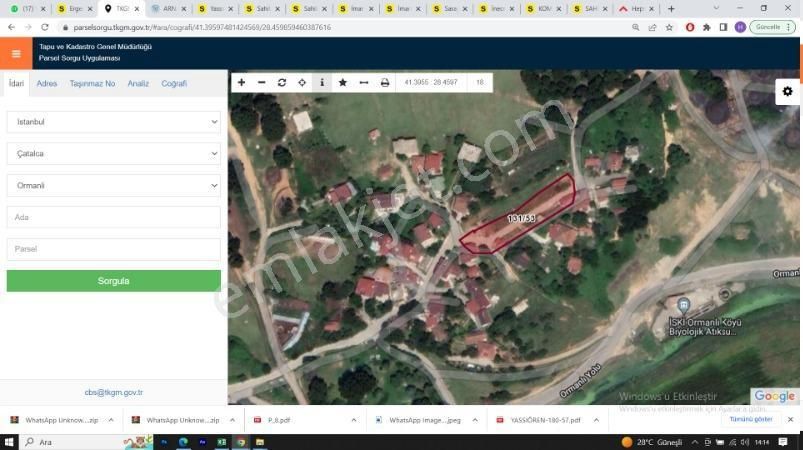Toggle browser side panel icon
The height and width of the screenshot is (450, 803).
(x=723, y=27)
